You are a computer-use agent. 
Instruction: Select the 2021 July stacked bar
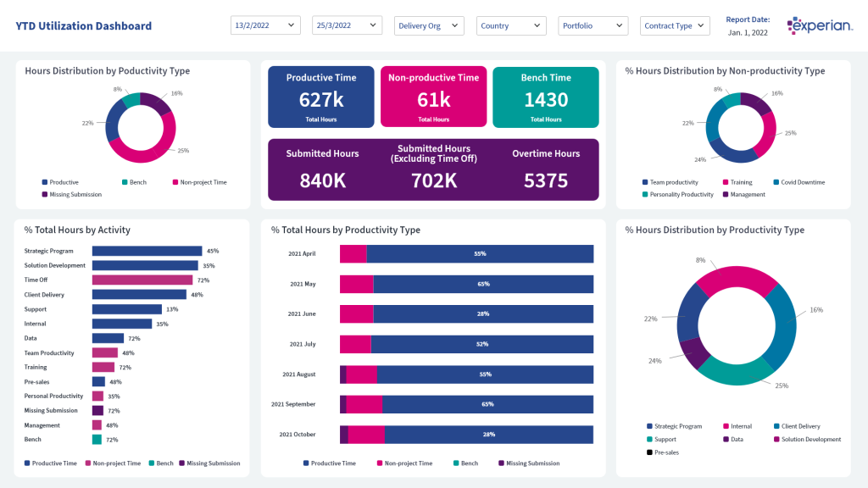(x=466, y=344)
